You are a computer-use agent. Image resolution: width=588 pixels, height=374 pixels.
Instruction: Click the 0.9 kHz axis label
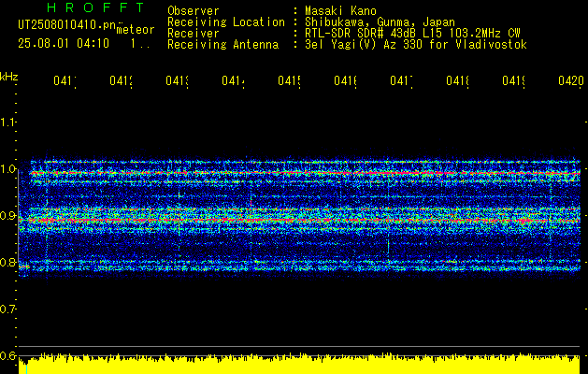click(7, 216)
